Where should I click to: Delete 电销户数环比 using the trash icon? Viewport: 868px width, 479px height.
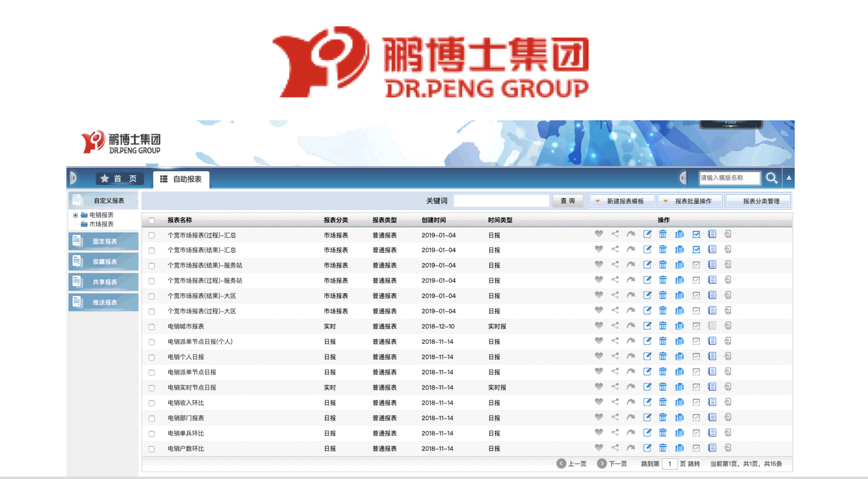click(663, 448)
